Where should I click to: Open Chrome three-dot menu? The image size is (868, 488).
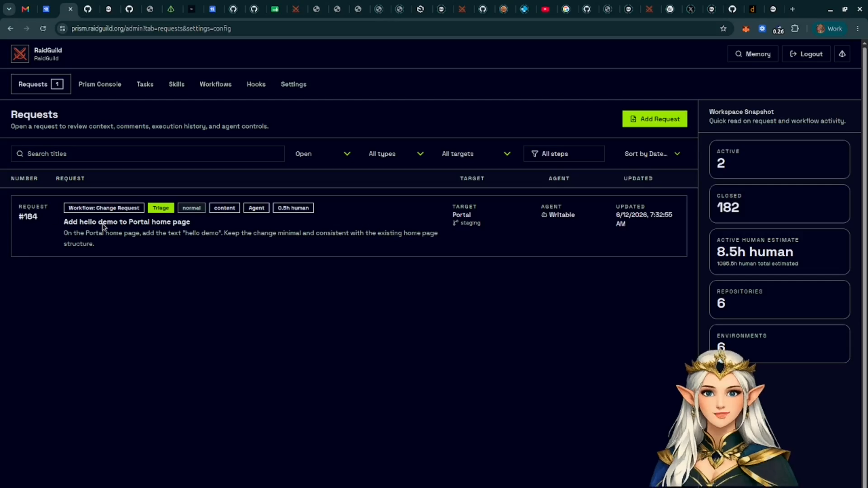click(858, 28)
